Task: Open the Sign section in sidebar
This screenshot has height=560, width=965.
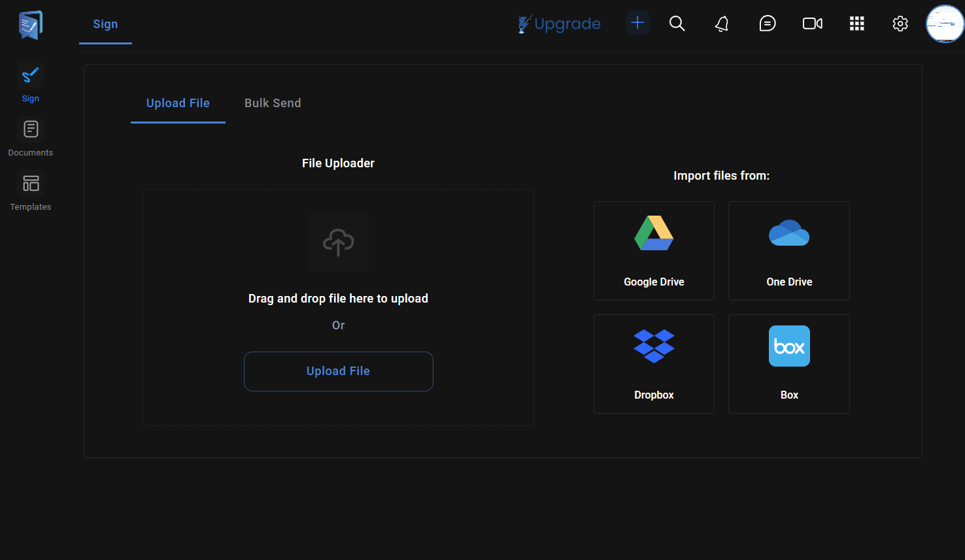Action: click(x=31, y=84)
